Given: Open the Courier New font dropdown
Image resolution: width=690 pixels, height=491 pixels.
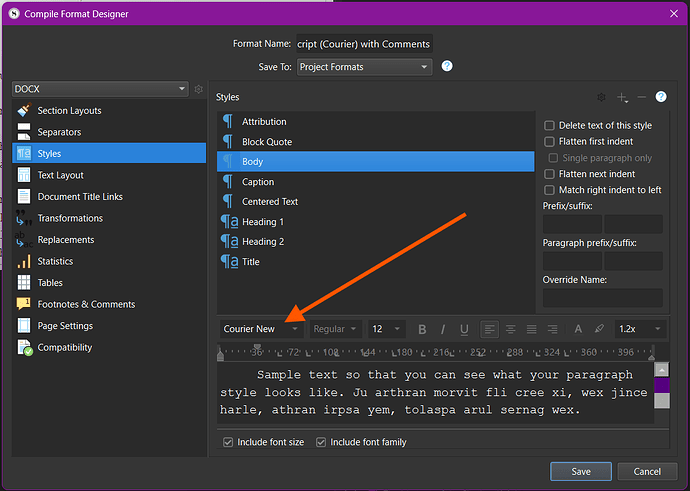Looking at the screenshot, I should click(262, 329).
